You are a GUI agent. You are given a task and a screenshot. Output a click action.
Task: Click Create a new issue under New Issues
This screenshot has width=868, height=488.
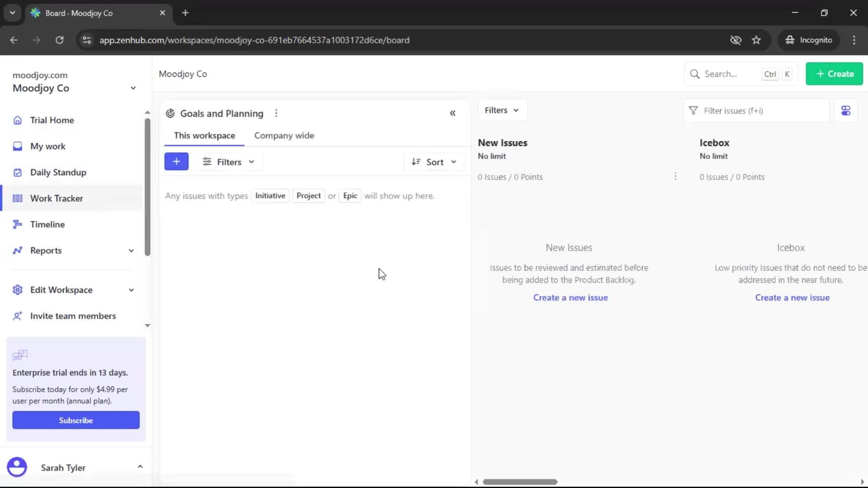click(x=570, y=297)
